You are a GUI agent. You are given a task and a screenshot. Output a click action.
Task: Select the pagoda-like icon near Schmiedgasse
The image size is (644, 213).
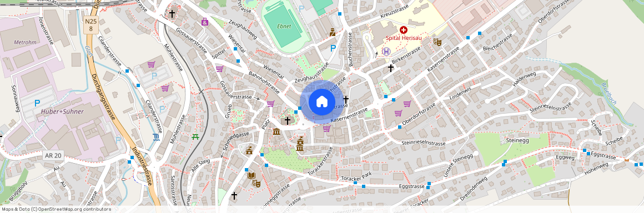click(x=249, y=150)
